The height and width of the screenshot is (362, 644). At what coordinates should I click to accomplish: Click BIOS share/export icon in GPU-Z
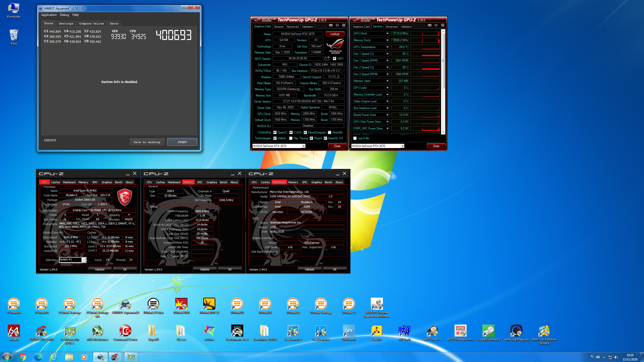click(327, 58)
